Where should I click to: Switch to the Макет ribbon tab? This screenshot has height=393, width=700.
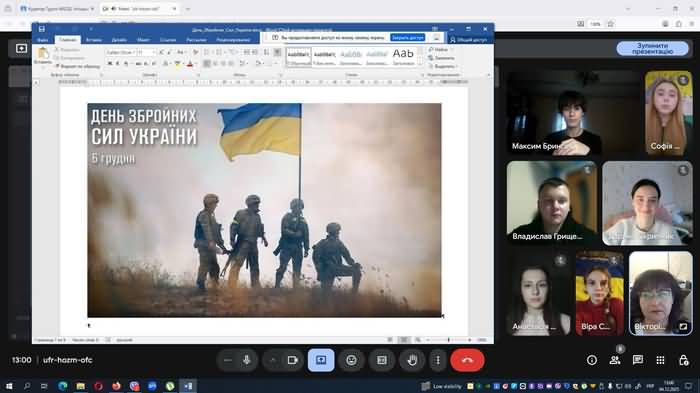pyautogui.click(x=143, y=40)
